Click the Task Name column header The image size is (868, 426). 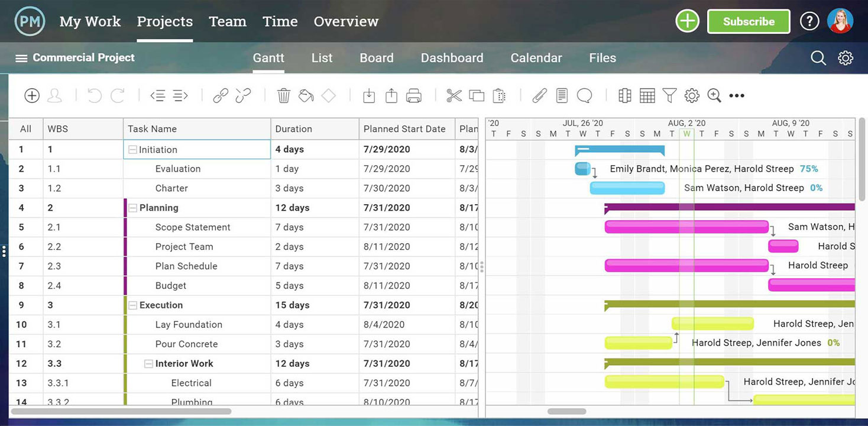click(x=197, y=129)
